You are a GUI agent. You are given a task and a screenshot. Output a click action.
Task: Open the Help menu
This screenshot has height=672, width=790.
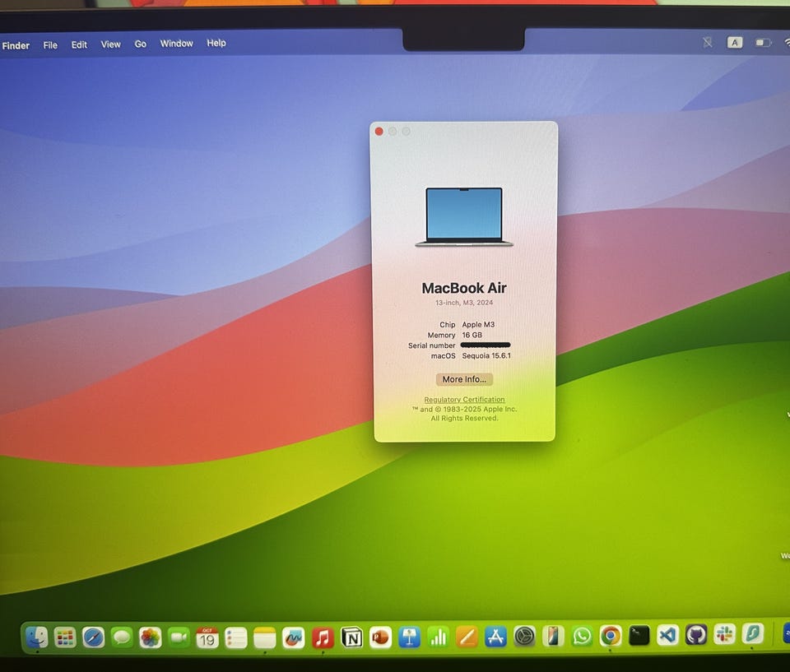[216, 44]
